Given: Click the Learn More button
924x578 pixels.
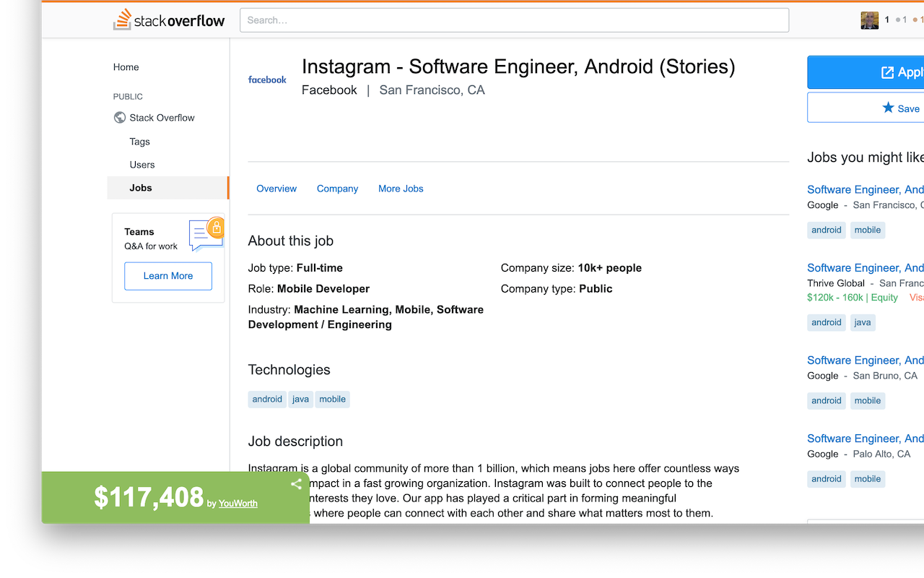Looking at the screenshot, I should pyautogui.click(x=168, y=276).
